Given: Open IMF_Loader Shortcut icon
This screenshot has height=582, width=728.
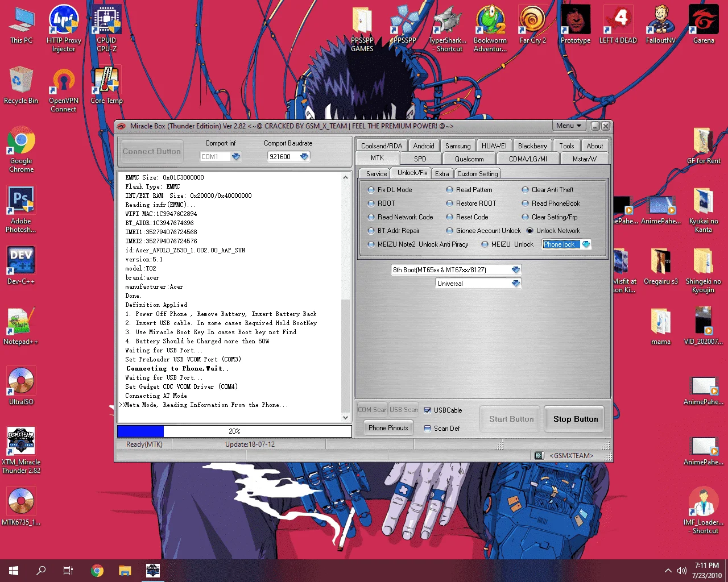Looking at the screenshot, I should (704, 511).
